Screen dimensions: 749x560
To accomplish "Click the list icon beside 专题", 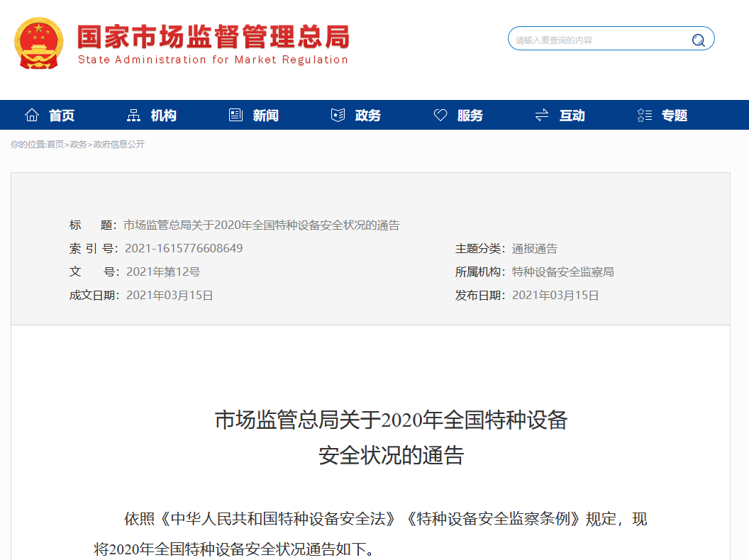I will [644, 115].
